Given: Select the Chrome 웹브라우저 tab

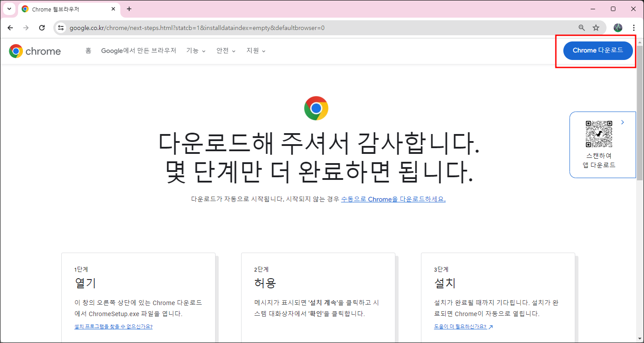Looking at the screenshot, I should click(69, 9).
